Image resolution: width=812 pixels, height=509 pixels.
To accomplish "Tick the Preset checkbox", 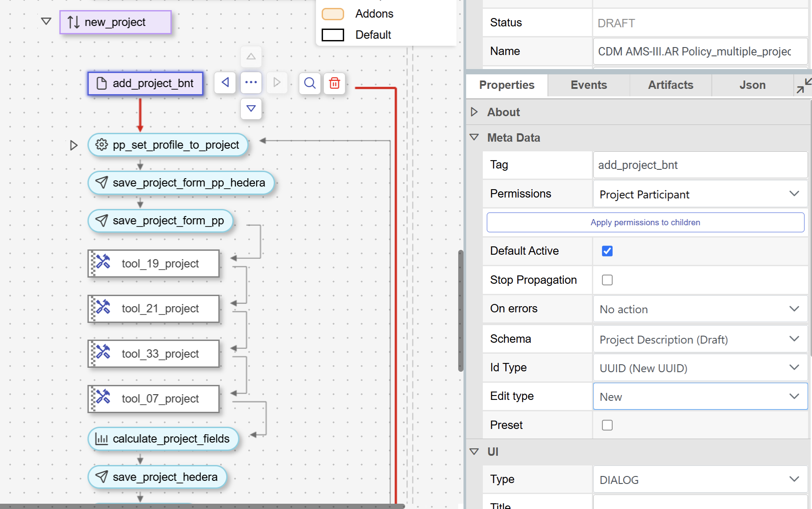I will (x=607, y=425).
